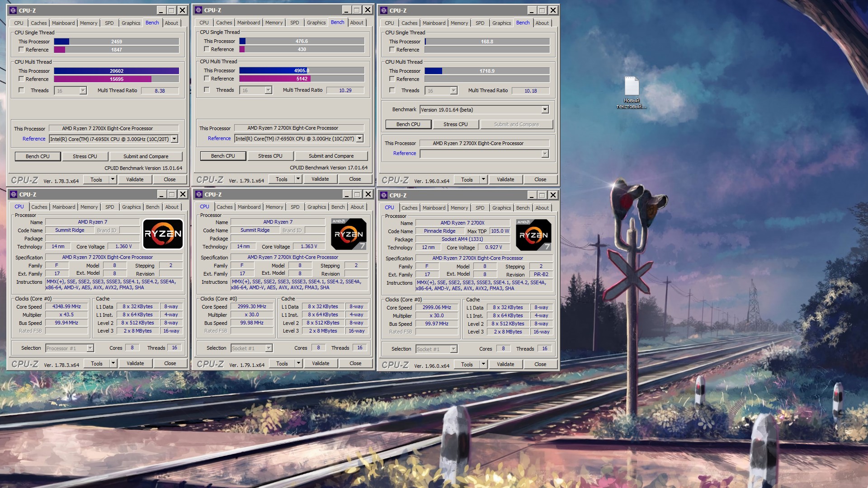Click the Ryzen 7 logo in CPU-Z 1.96.0 window
Viewport: 868px width, 488px height.
(533, 235)
